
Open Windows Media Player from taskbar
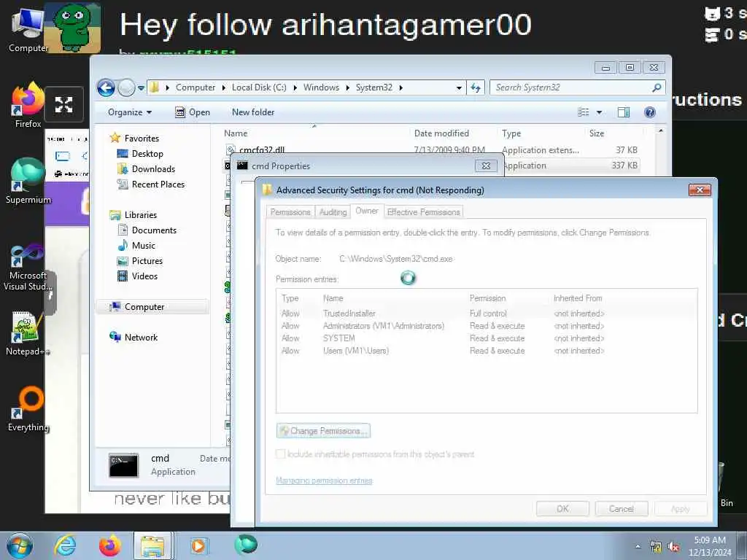(x=198, y=545)
